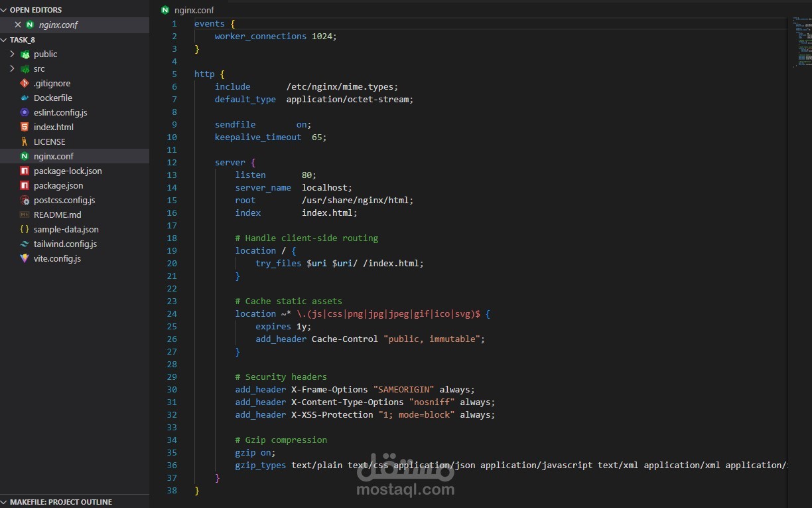The width and height of the screenshot is (812, 508).
Task: Expand the src folder
Action: (x=12, y=68)
